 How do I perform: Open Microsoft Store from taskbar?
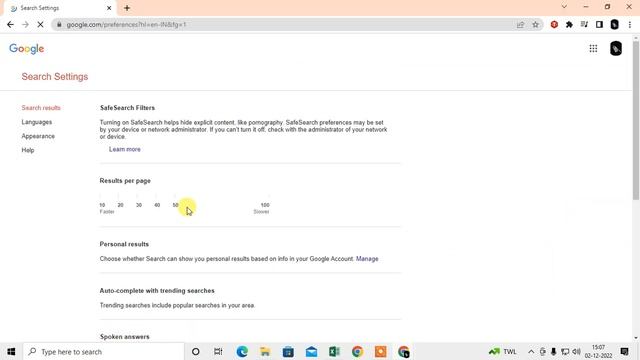point(288,351)
